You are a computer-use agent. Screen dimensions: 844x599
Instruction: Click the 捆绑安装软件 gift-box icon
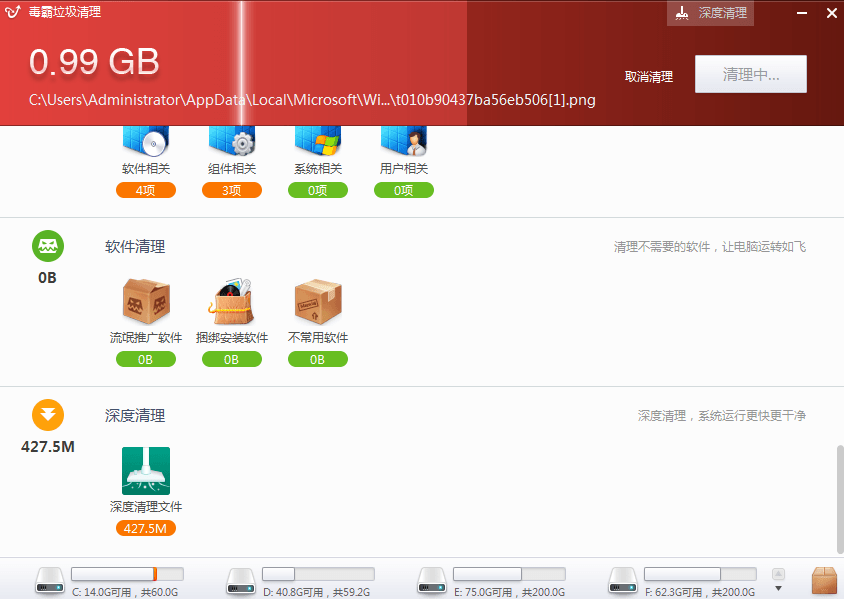tap(232, 300)
